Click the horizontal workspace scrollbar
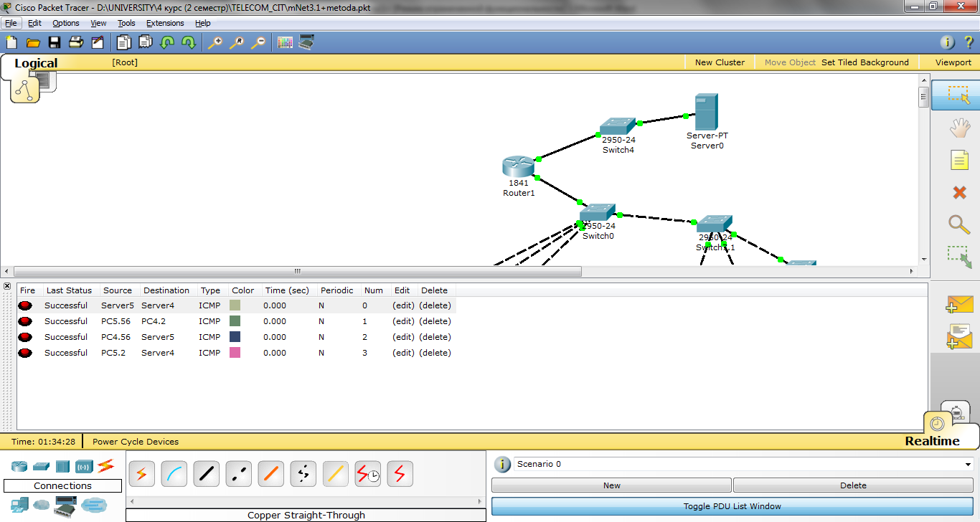This screenshot has height=522, width=980. (298, 272)
